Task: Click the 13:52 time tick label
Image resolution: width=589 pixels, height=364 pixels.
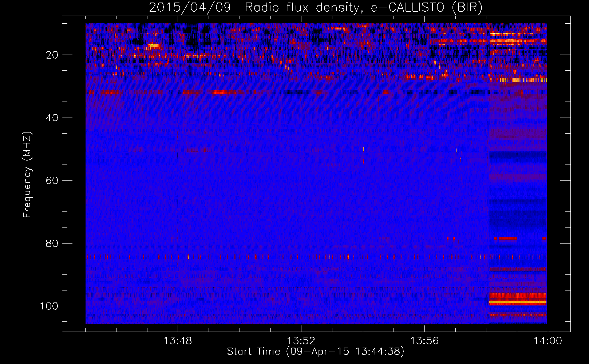Action: click(x=301, y=341)
